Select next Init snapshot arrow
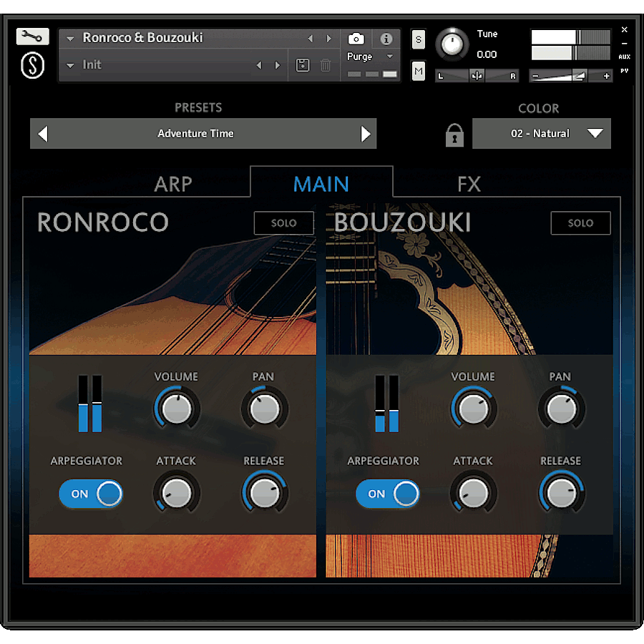This screenshot has width=644, height=644. [277, 65]
